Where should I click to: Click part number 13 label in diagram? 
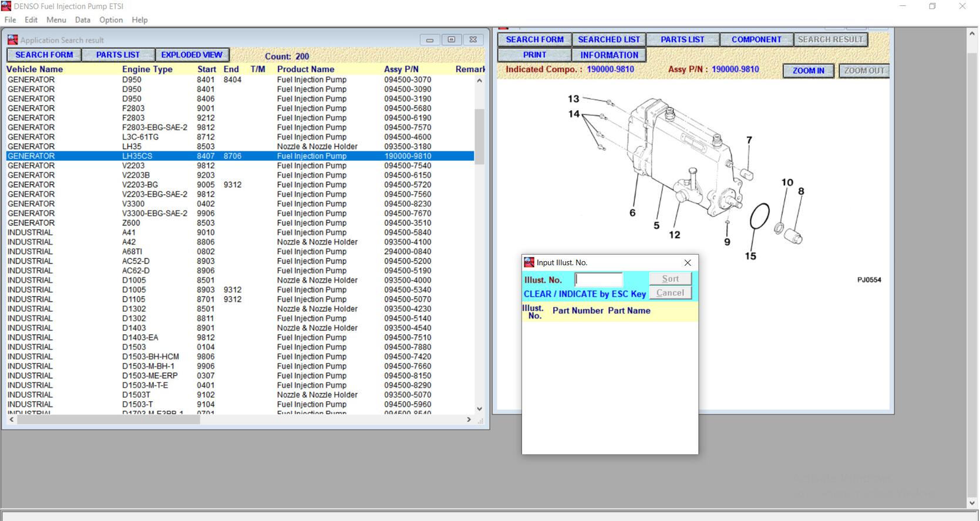point(574,99)
